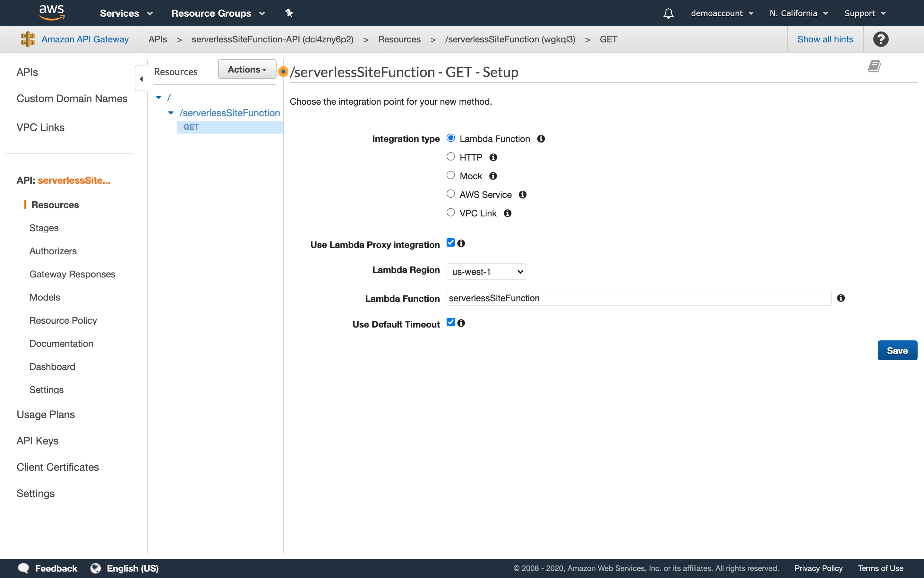Open the documentation book icon
Screen dimensions: 924x578
coord(874,66)
